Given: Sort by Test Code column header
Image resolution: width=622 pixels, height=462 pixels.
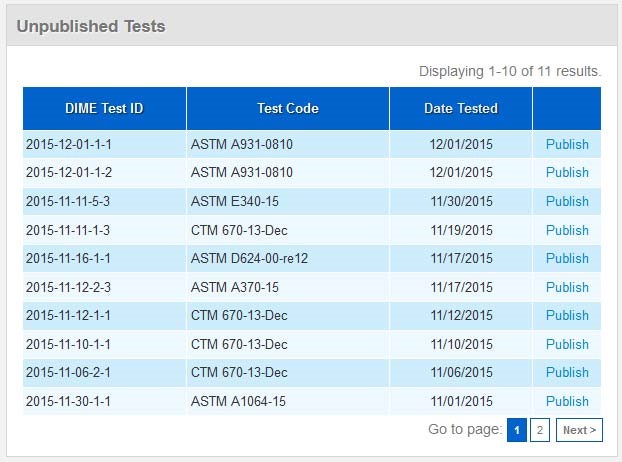Looking at the screenshot, I should tap(287, 108).
